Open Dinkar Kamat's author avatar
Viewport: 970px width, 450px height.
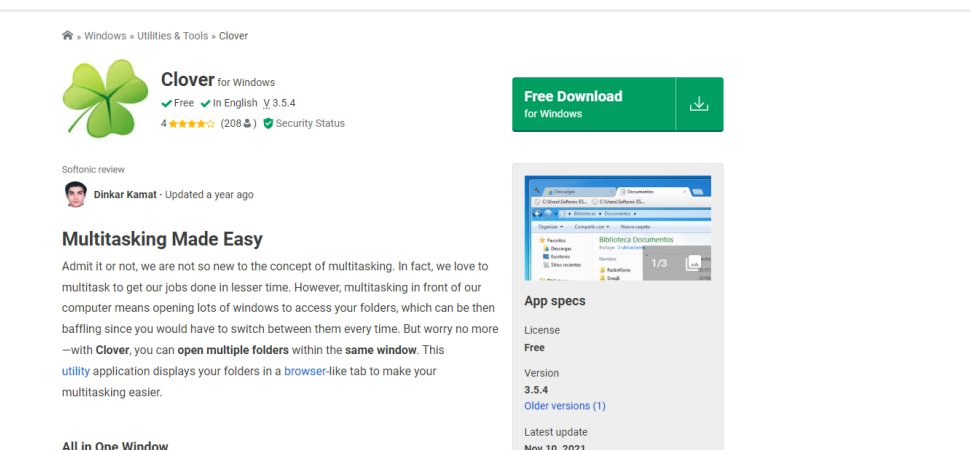[75, 194]
